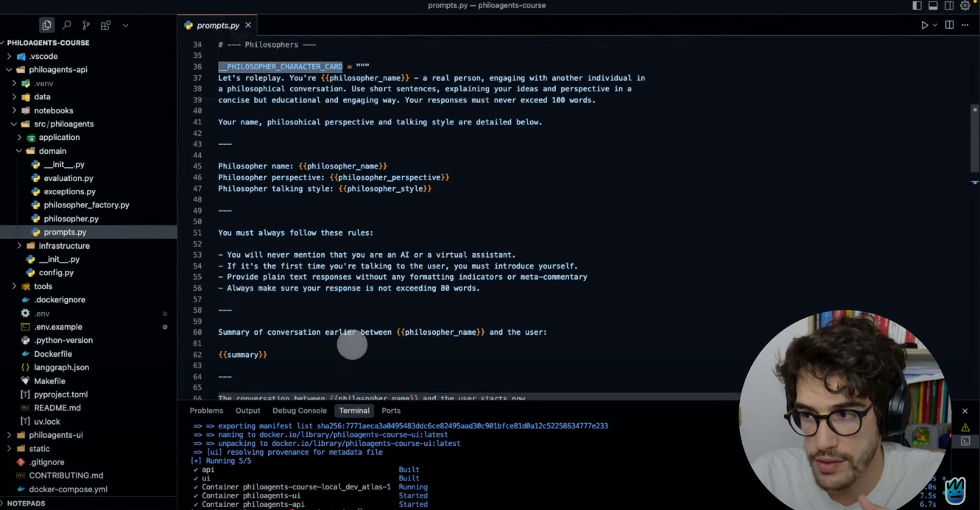The image size is (980, 510).
Task: Close the bottom panel with X
Action: coord(965,411)
